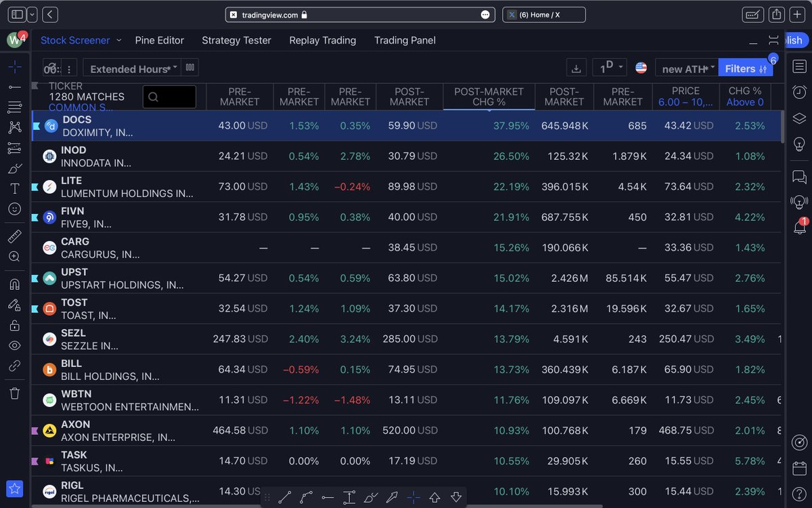812x508 pixels.
Task: Open watchlist panel icon in right sidebar
Action: click(x=799, y=66)
